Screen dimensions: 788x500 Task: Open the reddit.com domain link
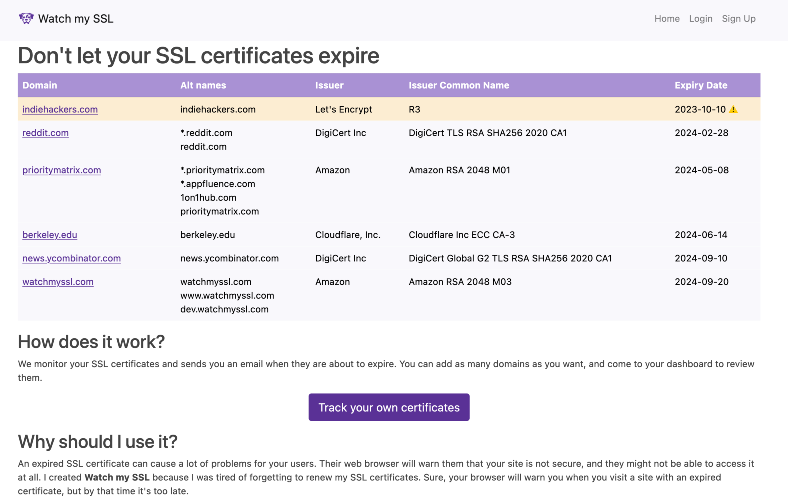[x=45, y=133]
